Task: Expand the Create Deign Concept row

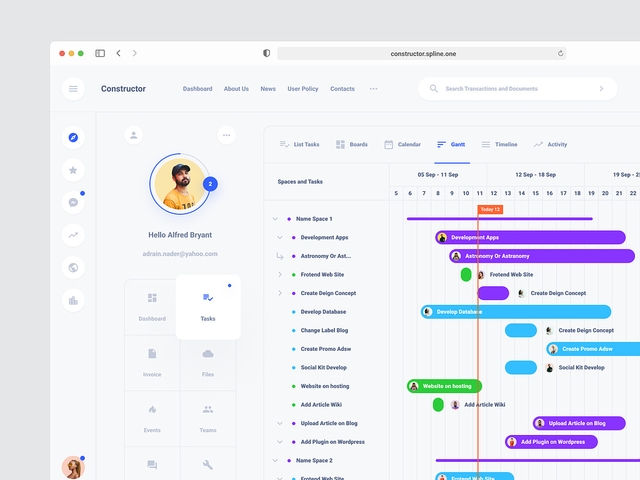Action: click(279, 293)
